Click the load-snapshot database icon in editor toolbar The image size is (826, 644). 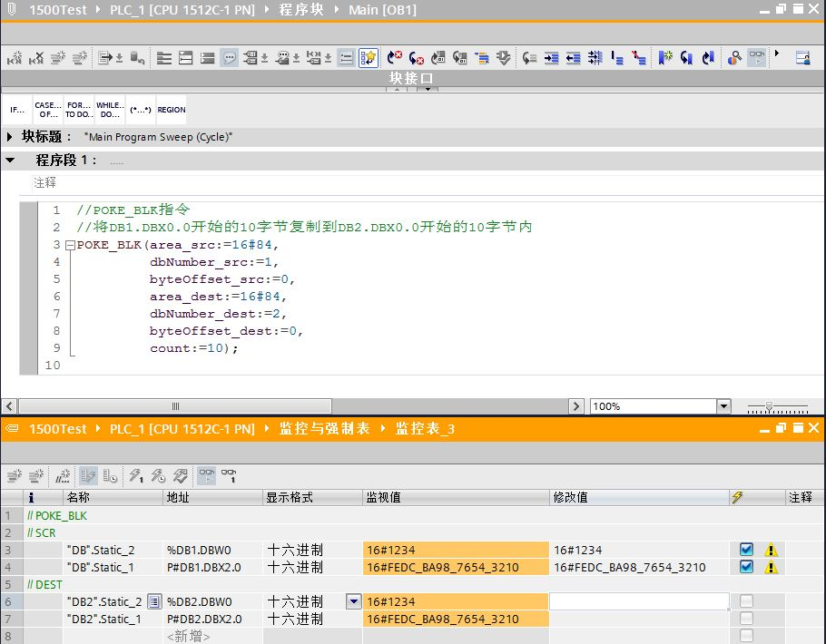click(x=137, y=57)
